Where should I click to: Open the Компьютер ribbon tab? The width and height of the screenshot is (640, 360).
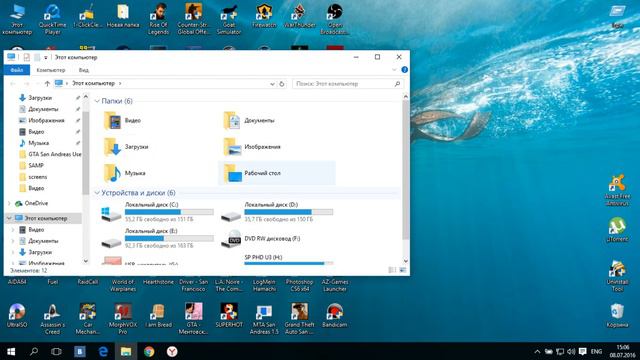[x=51, y=70]
